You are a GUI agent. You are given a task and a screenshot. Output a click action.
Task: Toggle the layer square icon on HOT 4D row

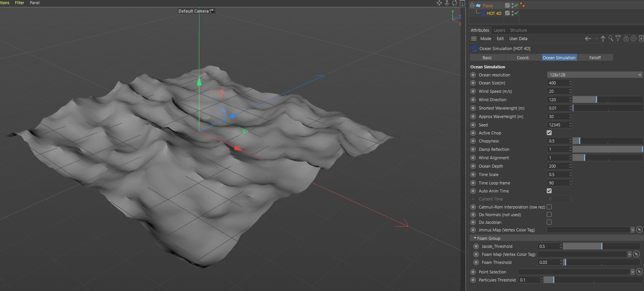pos(507,13)
